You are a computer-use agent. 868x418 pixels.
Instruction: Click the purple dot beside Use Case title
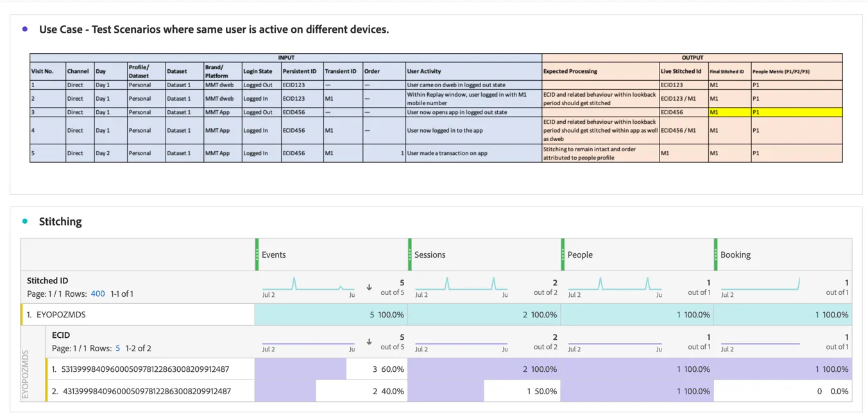pyautogui.click(x=25, y=29)
